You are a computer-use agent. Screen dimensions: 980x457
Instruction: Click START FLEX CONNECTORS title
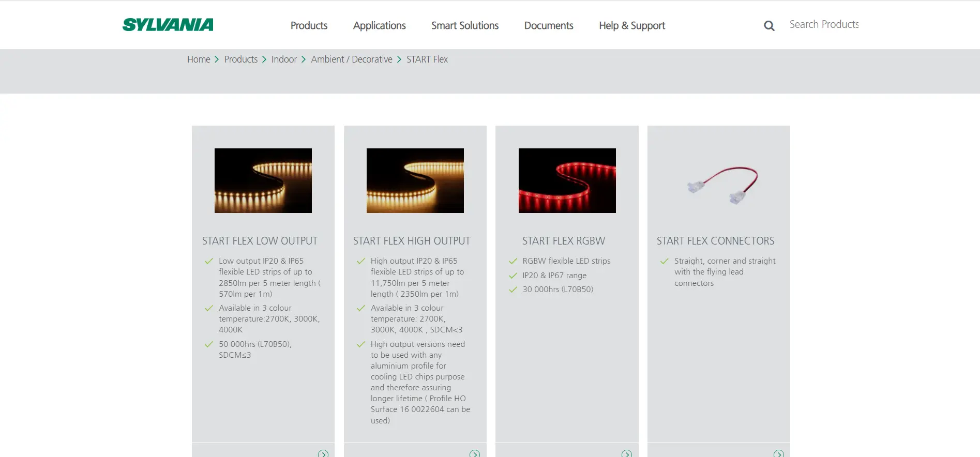(715, 241)
